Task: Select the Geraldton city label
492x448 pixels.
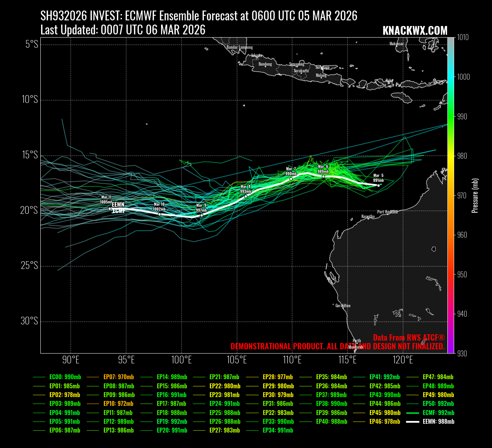Action: coord(343,305)
